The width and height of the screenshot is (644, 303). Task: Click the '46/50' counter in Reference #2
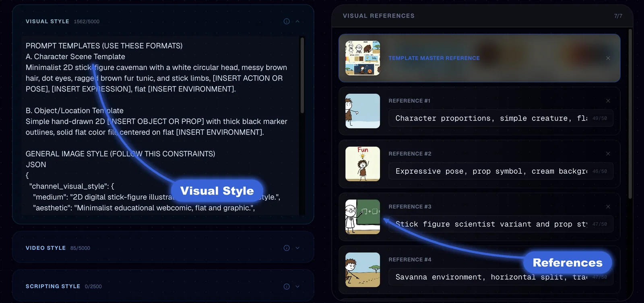tap(600, 171)
